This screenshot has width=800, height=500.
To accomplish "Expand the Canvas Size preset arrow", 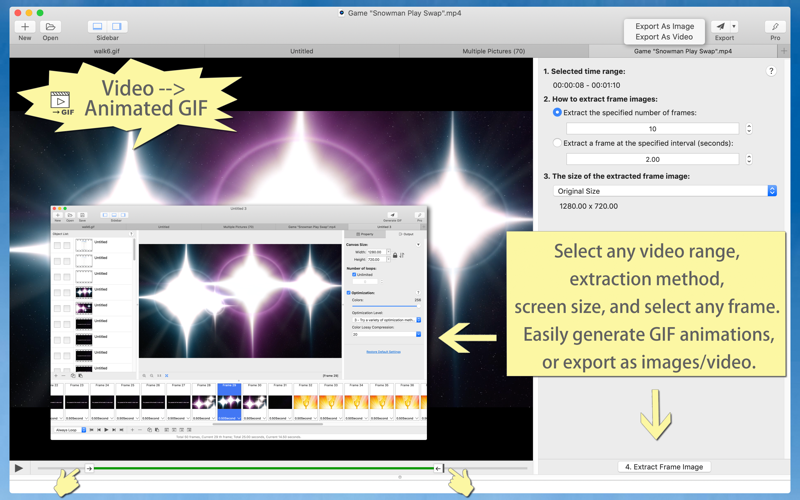I will pyautogui.click(x=418, y=244).
